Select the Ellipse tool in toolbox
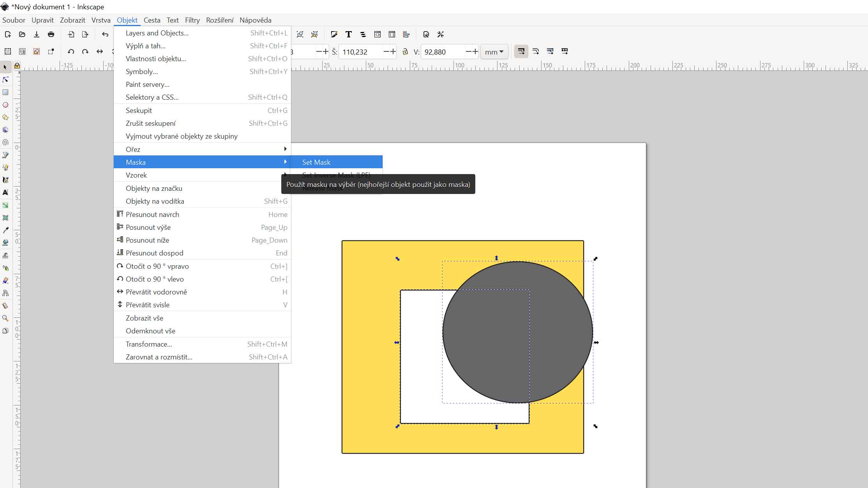Viewport: 868px width, 488px height. coord(5,105)
